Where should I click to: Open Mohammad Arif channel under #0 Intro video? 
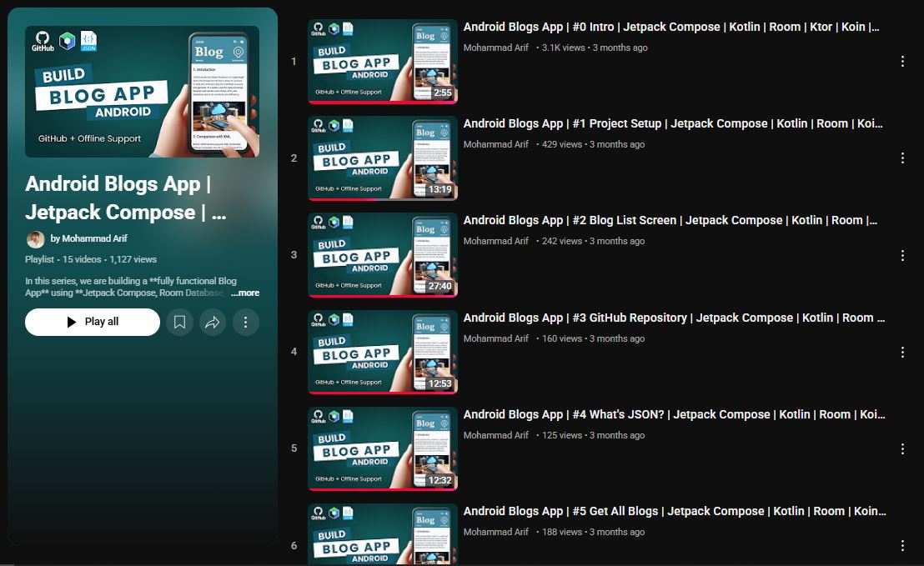(495, 48)
